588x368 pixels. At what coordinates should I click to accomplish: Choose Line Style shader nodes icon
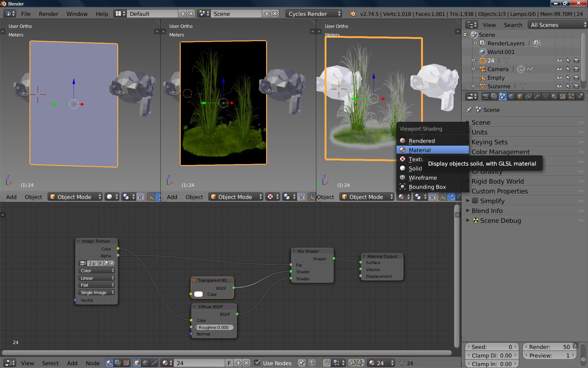pos(154,363)
